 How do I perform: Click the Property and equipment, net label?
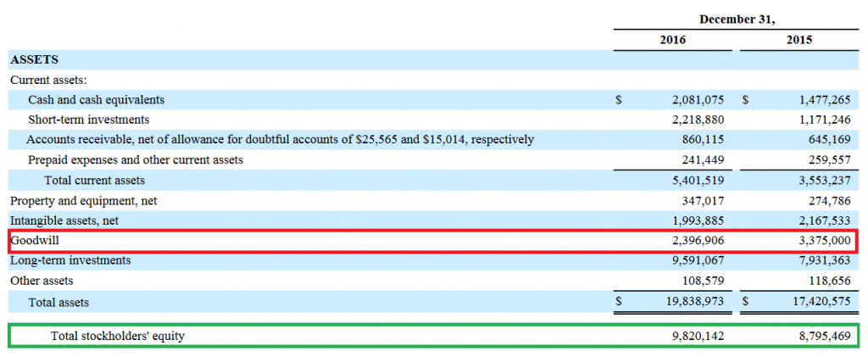pos(83,201)
